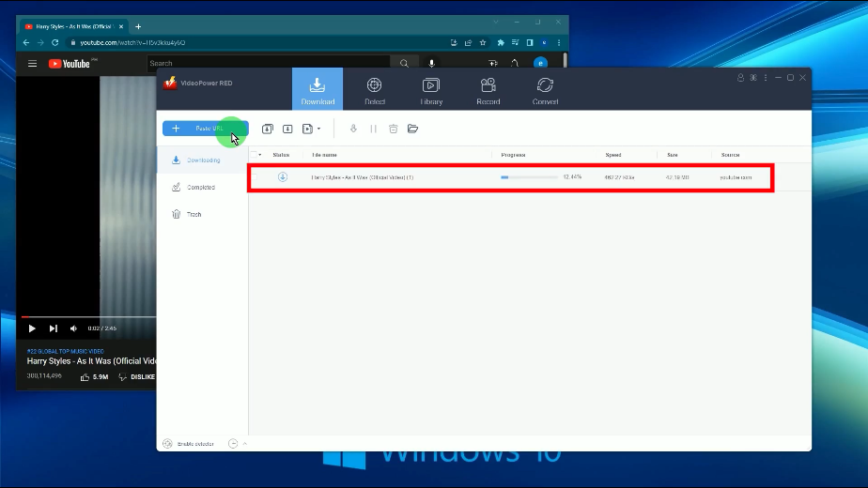Open the YouTube notifications bell
This screenshot has width=868, height=488.
pyautogui.click(x=515, y=64)
